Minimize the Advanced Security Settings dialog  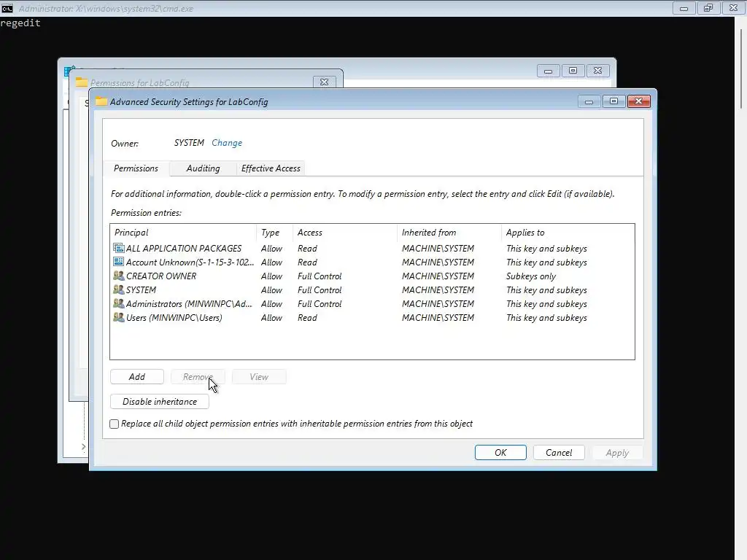pyautogui.click(x=589, y=101)
